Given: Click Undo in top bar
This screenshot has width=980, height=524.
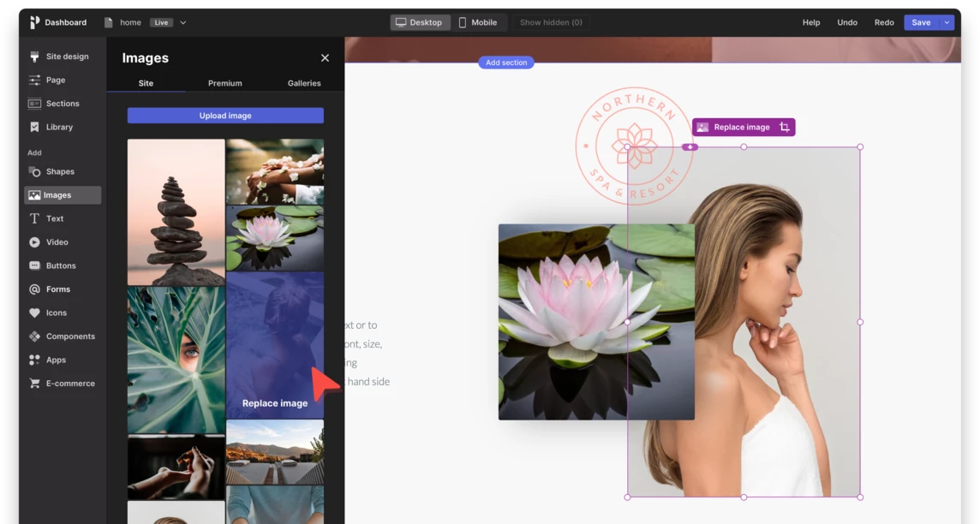Looking at the screenshot, I should coord(847,22).
